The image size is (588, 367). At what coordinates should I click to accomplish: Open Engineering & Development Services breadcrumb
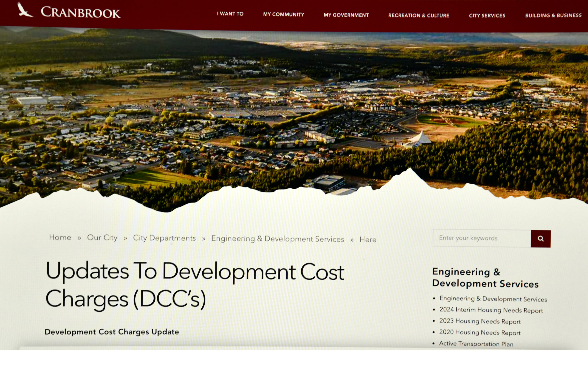point(277,239)
